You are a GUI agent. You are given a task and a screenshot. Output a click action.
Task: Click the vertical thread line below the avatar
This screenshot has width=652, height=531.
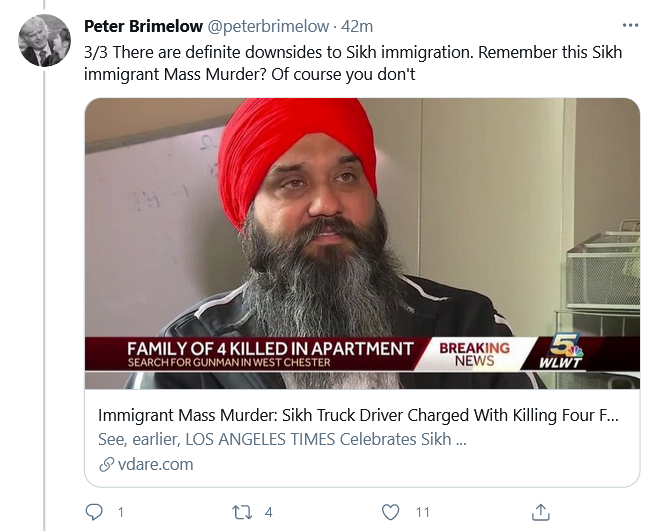44,299
